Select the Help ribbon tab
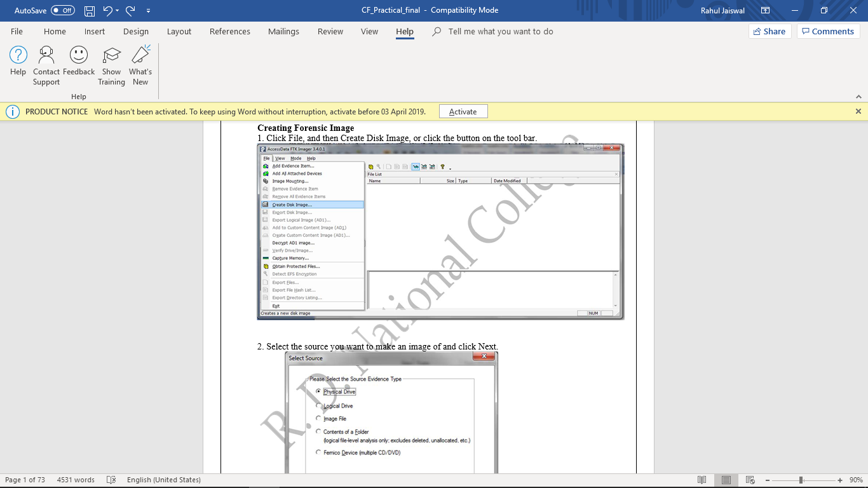868x488 pixels. coord(405,31)
